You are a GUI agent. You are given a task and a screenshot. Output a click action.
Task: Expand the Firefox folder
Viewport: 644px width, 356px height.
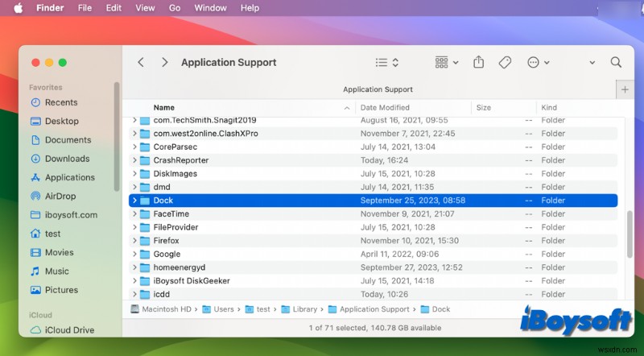[134, 241]
